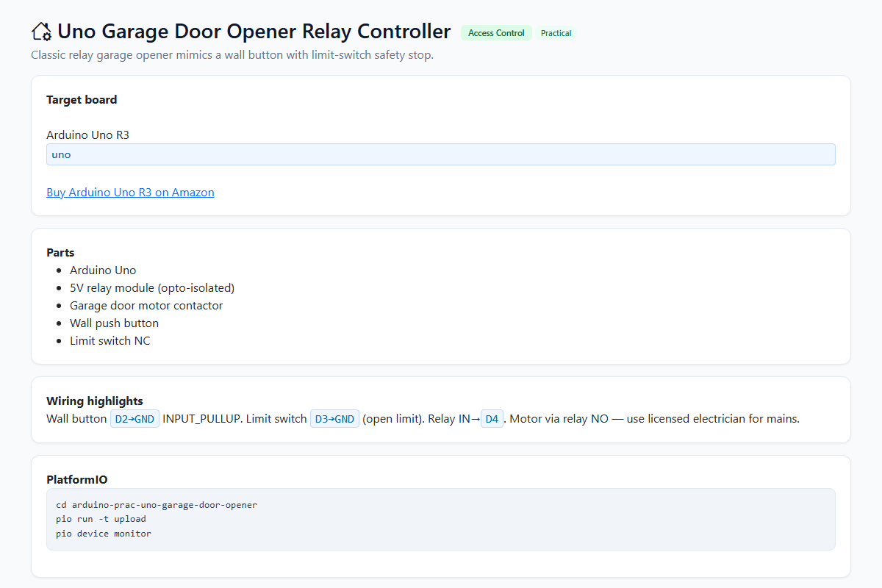Click the 'pio run -t upload' line
Image resolution: width=882 pixels, height=588 pixels.
point(101,519)
